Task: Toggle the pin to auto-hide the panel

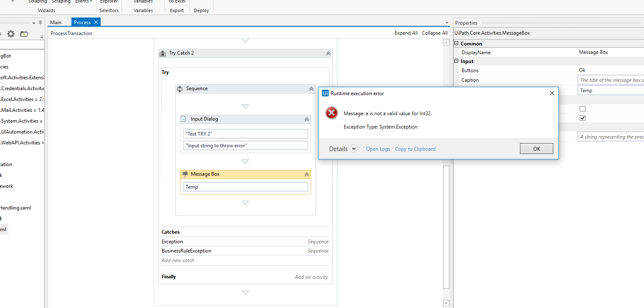Action: pos(40,22)
